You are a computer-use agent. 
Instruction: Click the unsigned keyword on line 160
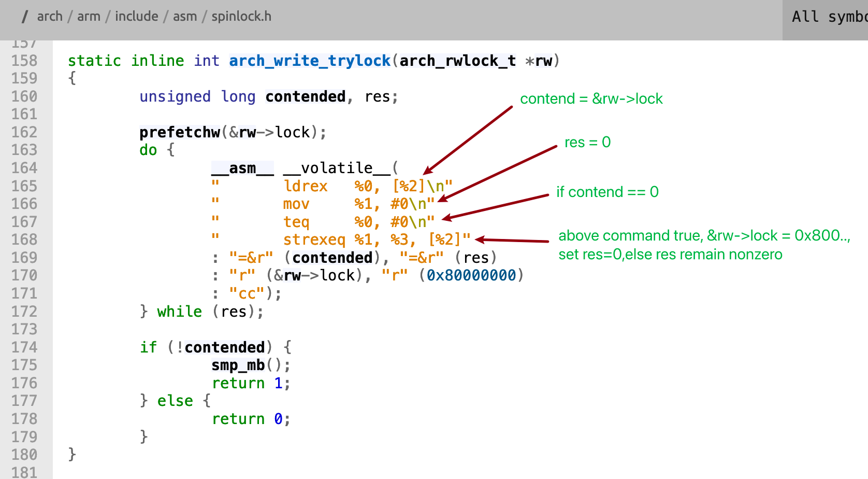tap(175, 96)
